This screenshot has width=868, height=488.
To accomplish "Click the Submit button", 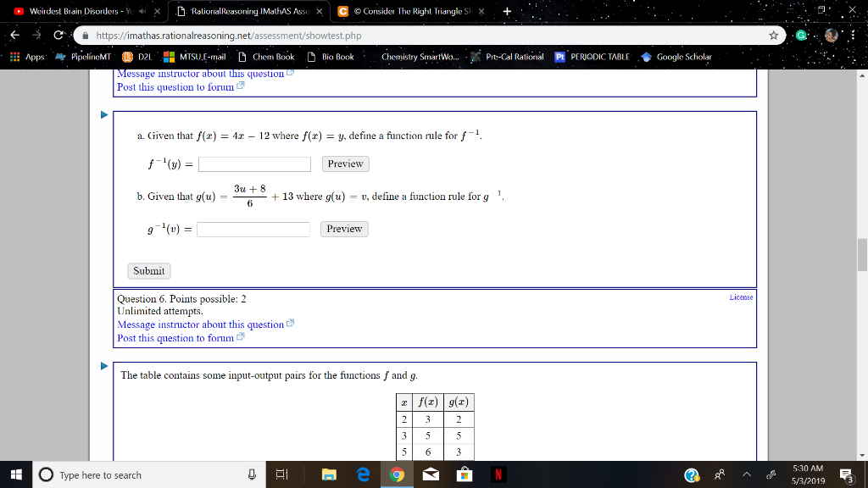I will point(148,271).
